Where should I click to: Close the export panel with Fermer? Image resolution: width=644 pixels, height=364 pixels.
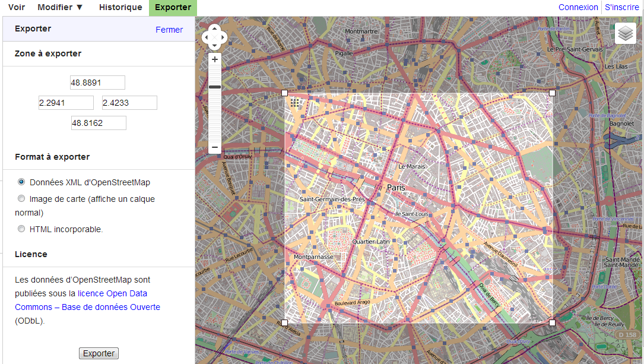(169, 30)
